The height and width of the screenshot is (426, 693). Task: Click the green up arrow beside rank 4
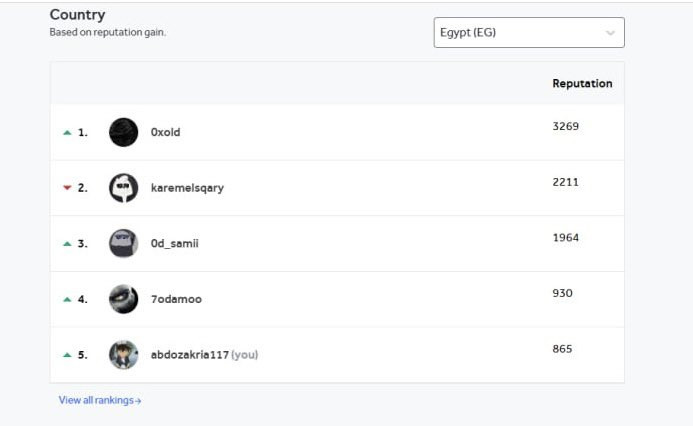point(67,299)
